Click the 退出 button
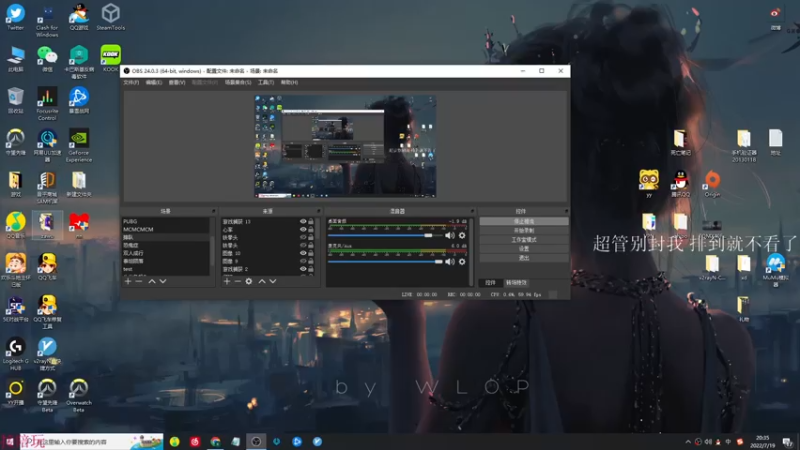 [x=524, y=258]
